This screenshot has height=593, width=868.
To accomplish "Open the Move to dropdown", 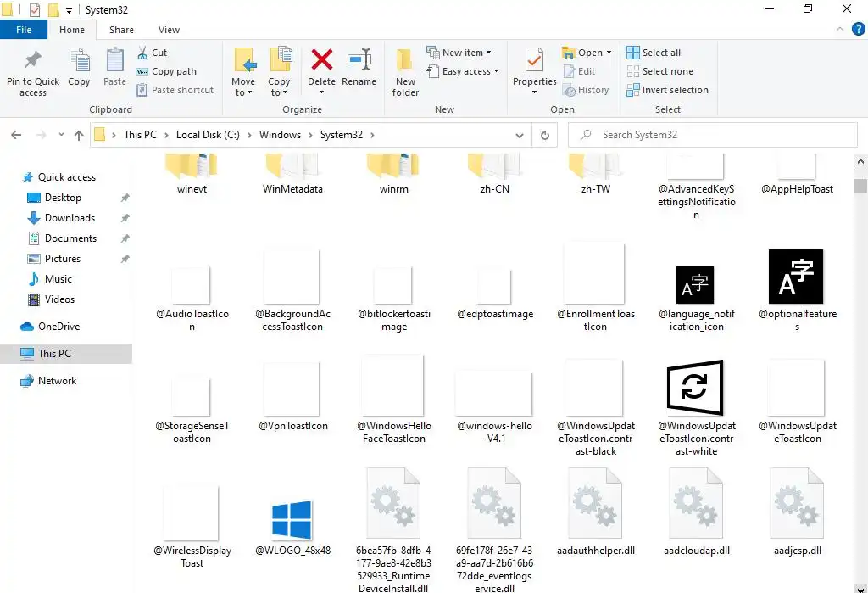I will point(243,72).
